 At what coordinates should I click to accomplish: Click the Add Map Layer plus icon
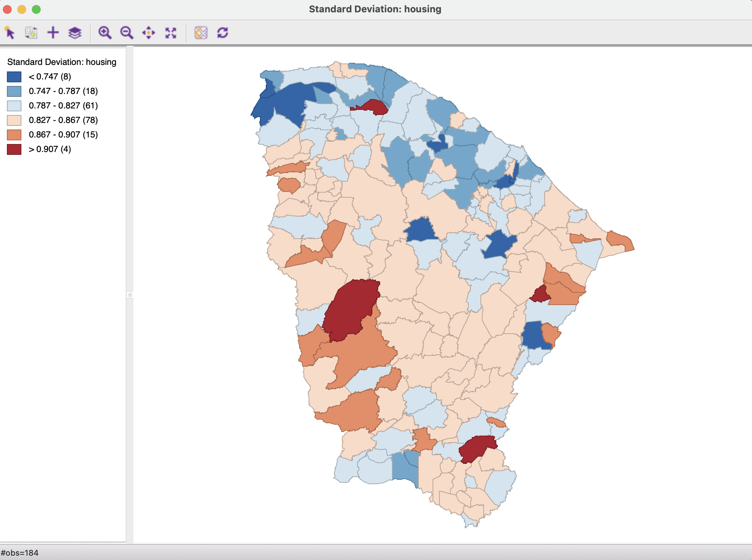tap(53, 33)
